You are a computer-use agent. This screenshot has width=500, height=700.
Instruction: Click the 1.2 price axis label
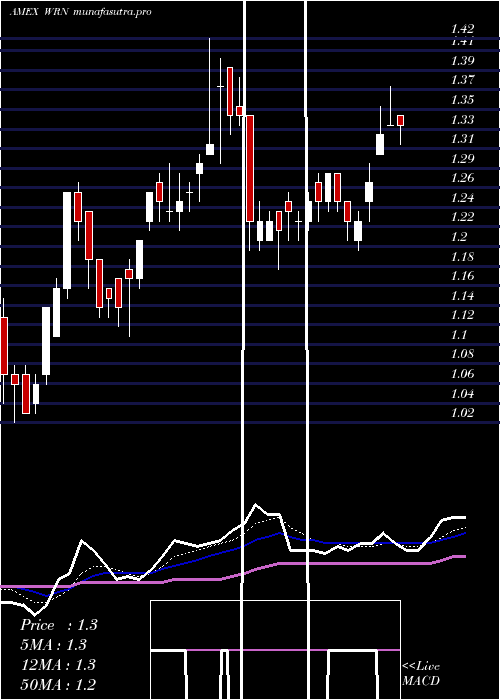pyautogui.click(x=459, y=237)
